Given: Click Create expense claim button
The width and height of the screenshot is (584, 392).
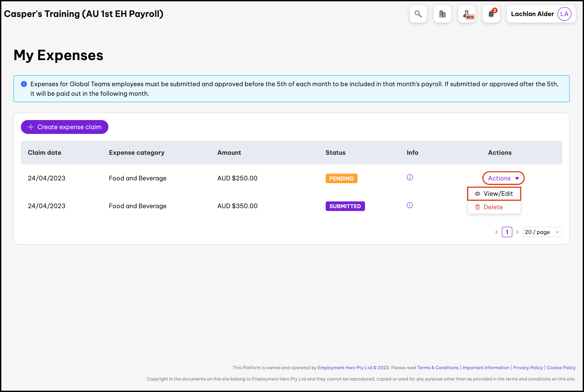Looking at the screenshot, I should (x=65, y=127).
